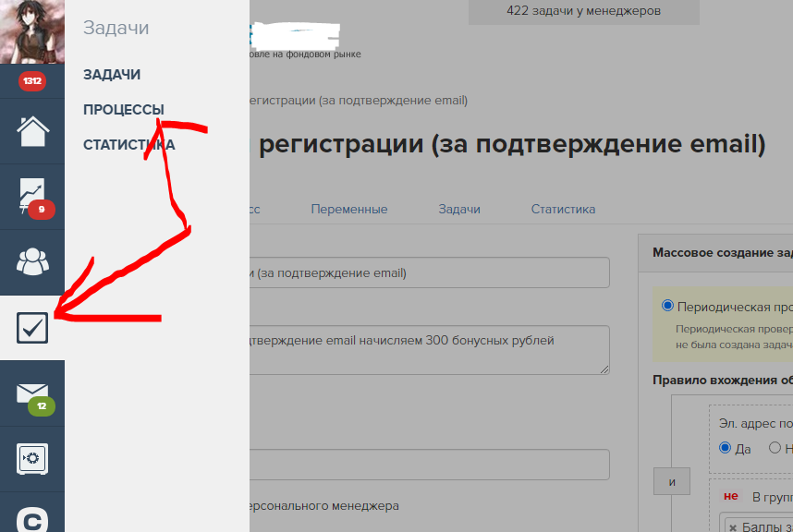Screen dimensions: 793x532
Task: Click the safe/vault icon in the sidebar
Action: (31, 459)
